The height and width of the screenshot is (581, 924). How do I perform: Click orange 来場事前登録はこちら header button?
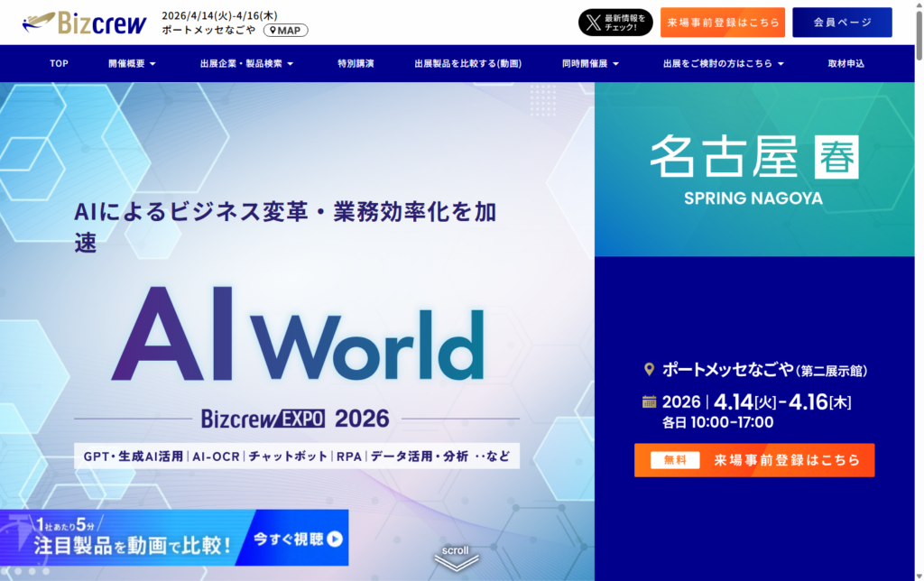pyautogui.click(x=722, y=23)
